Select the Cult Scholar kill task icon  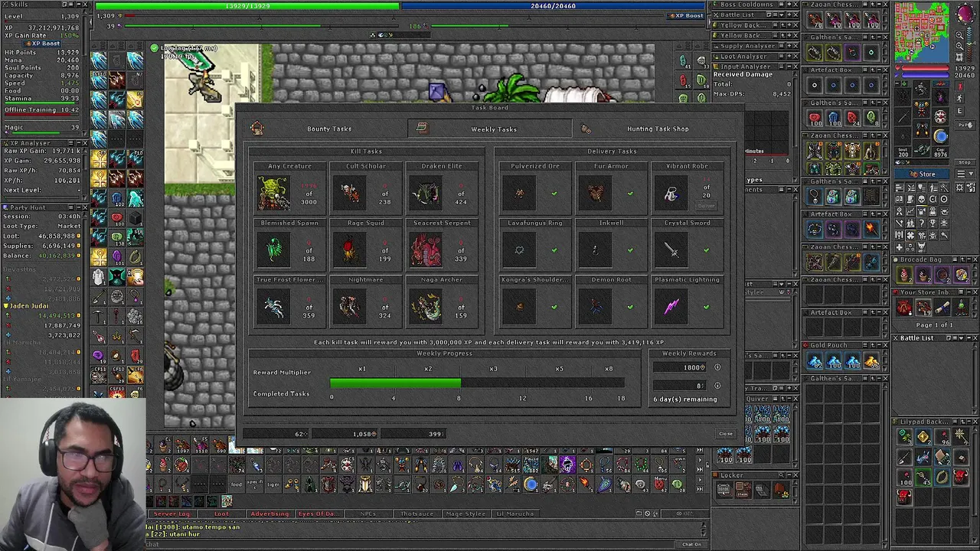pyautogui.click(x=350, y=194)
